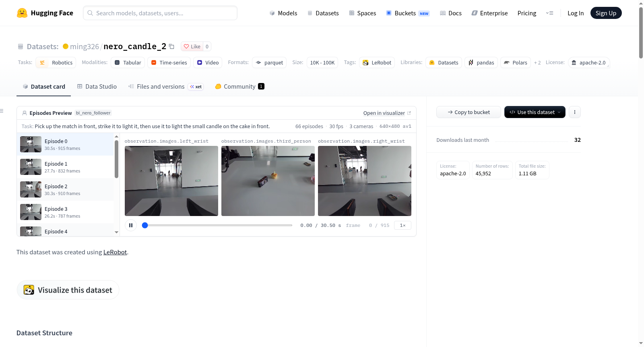Show the +2 additional libraries
The height and width of the screenshot is (347, 644).
pyautogui.click(x=537, y=62)
